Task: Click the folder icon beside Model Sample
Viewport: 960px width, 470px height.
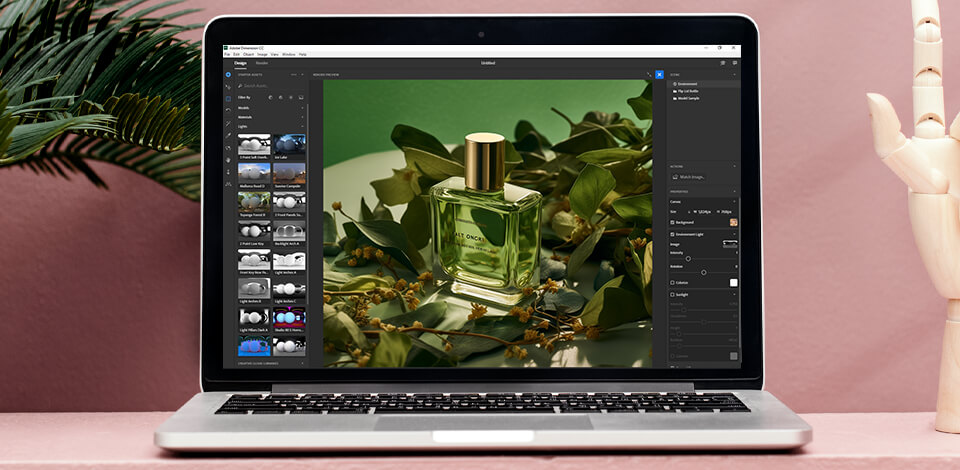Action: coord(675,98)
